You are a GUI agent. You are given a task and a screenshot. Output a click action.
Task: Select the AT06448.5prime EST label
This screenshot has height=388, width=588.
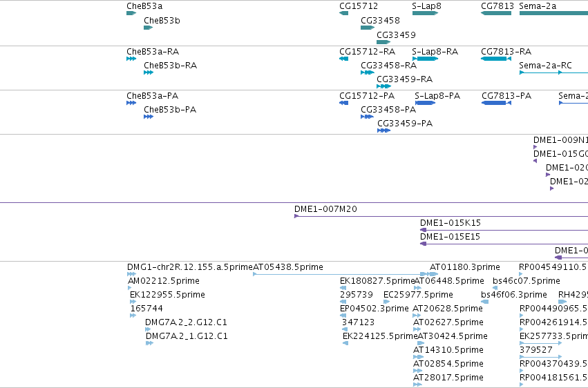pos(449,281)
